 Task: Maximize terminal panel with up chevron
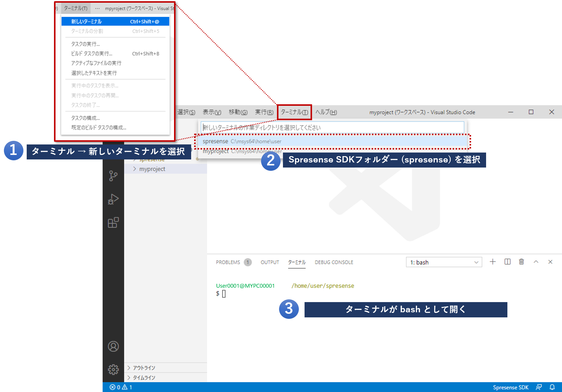pyautogui.click(x=536, y=262)
